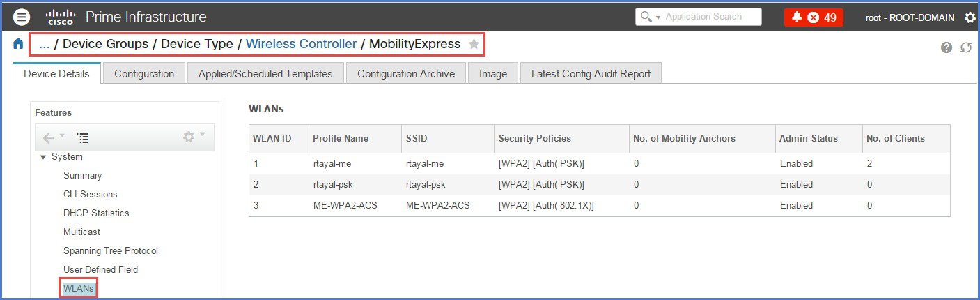Open the hamburger navigation menu

click(x=22, y=17)
